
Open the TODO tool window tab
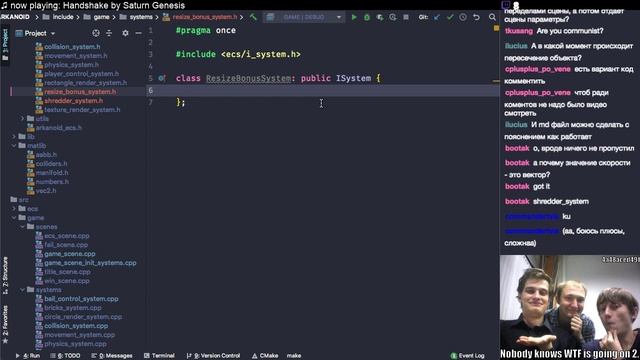[65, 356]
